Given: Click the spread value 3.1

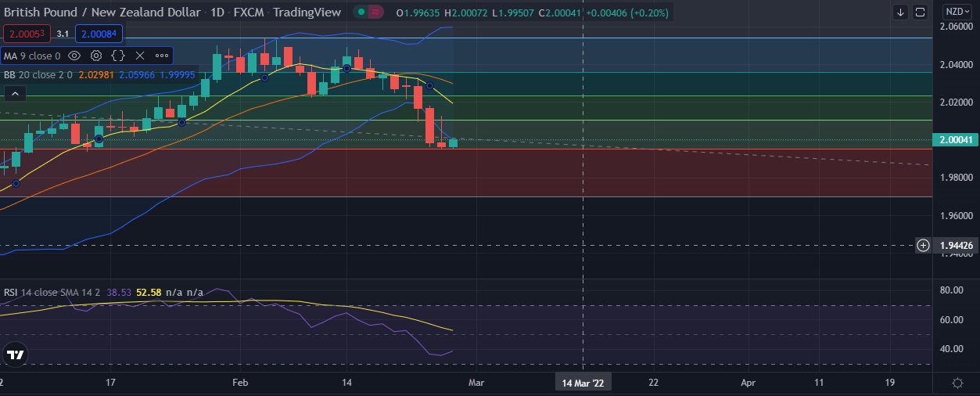Looking at the screenshot, I should point(63,34).
